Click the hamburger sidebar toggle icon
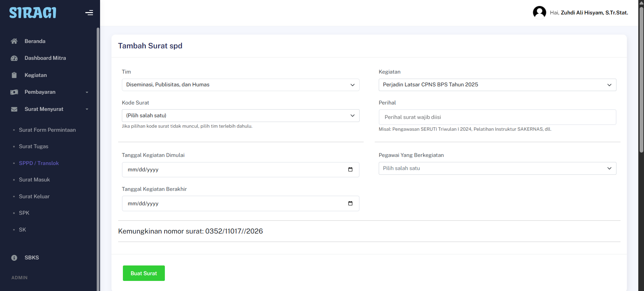The height and width of the screenshot is (291, 644). tap(89, 13)
